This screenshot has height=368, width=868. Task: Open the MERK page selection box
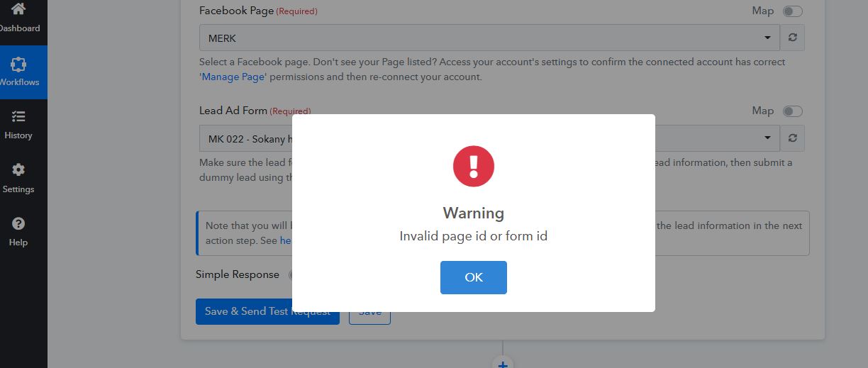click(x=489, y=38)
